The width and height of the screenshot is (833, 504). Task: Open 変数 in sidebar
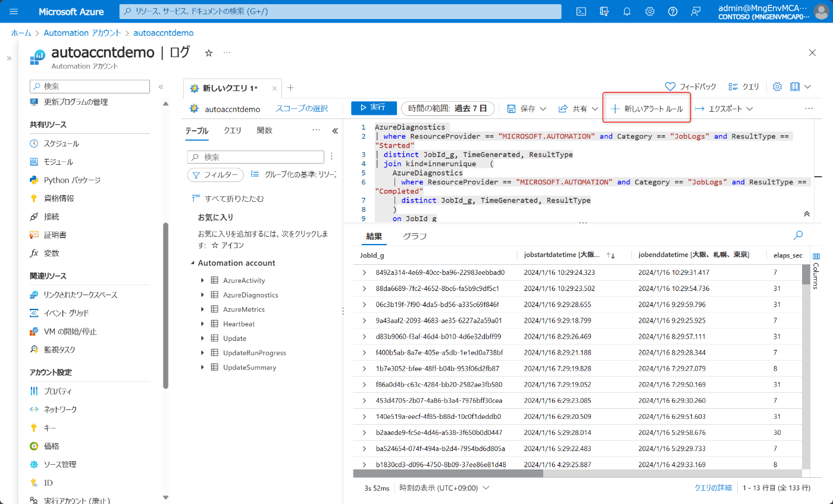(x=51, y=253)
